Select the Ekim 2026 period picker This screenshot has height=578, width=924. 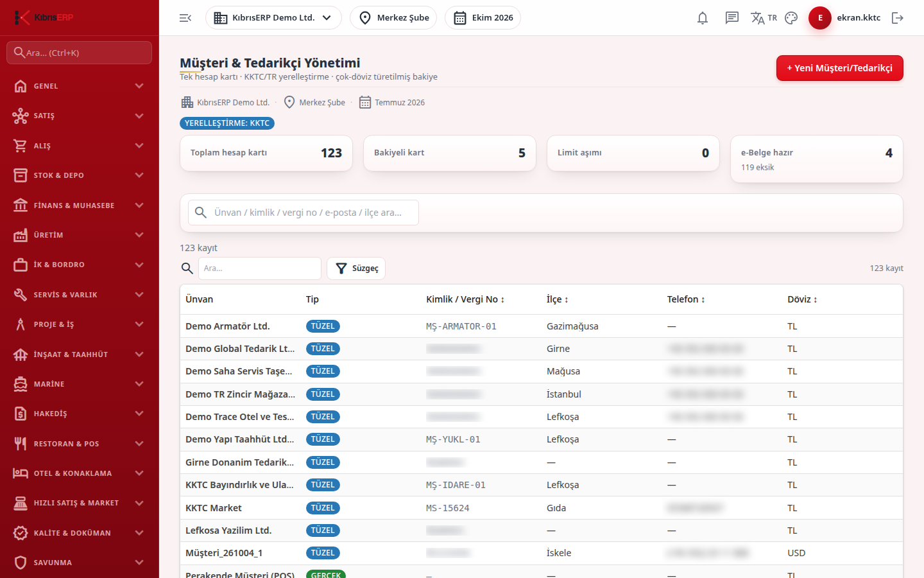tap(483, 18)
